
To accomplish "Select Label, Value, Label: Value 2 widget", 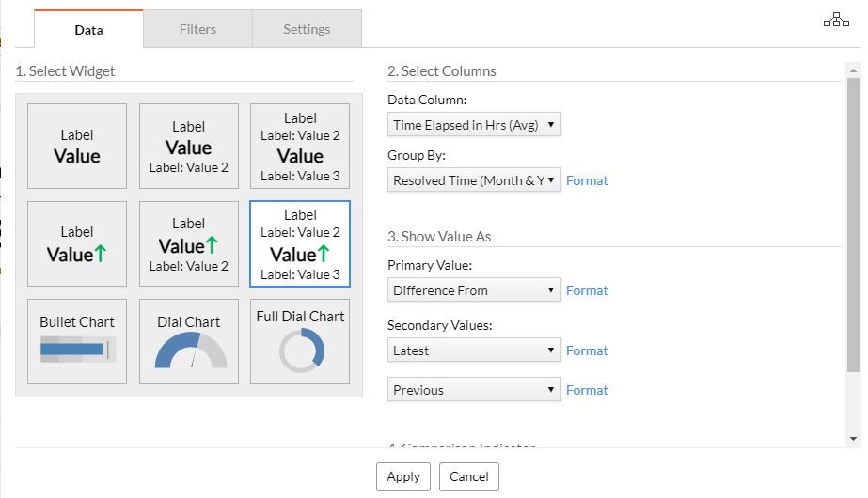I will pyautogui.click(x=188, y=146).
